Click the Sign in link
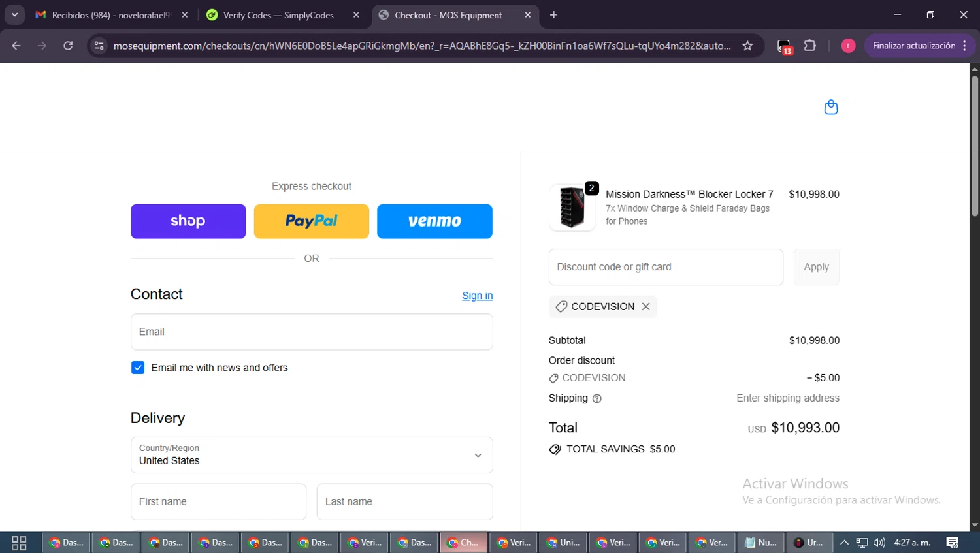Screen dimensions: 980x553 point(478,296)
